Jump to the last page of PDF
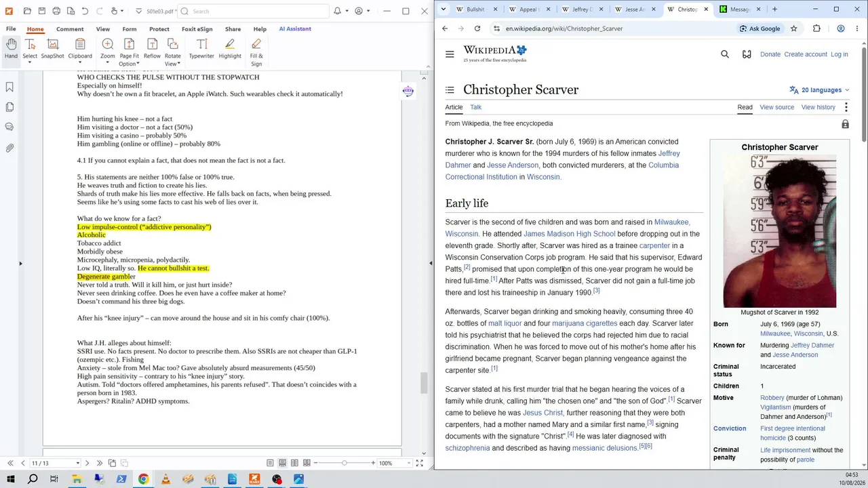Screen dimensions: 868x488 click(100, 463)
